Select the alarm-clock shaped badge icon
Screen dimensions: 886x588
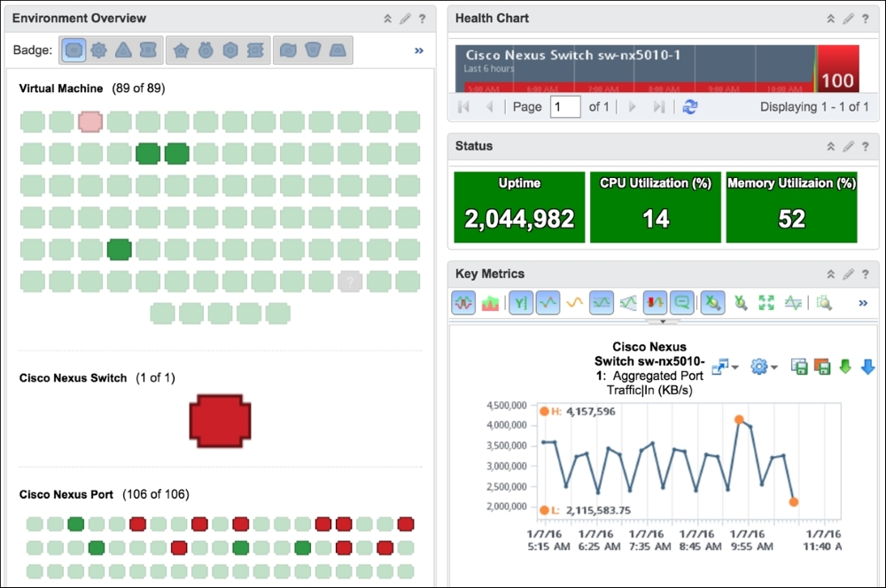206,50
